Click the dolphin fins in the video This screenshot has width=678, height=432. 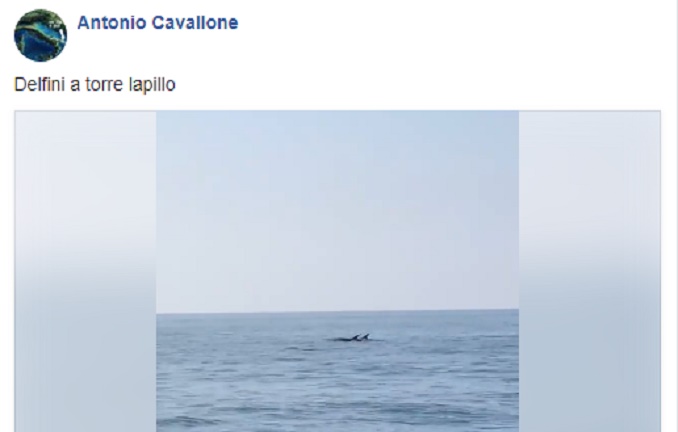point(352,338)
